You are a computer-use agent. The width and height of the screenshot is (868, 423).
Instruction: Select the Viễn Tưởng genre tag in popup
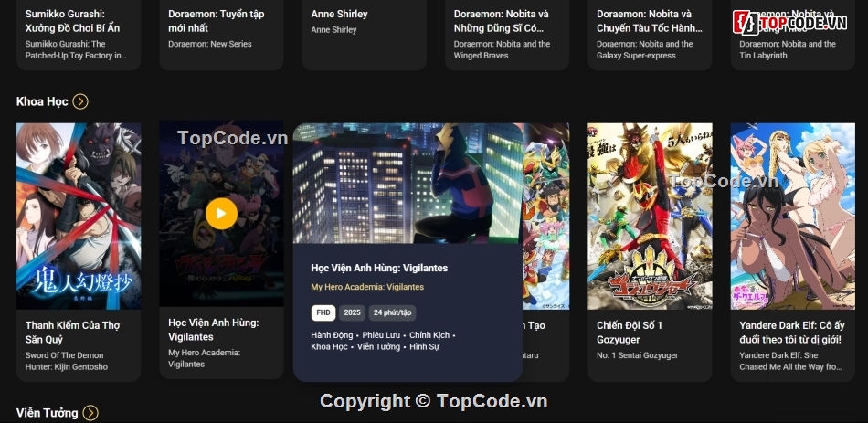[378, 346]
